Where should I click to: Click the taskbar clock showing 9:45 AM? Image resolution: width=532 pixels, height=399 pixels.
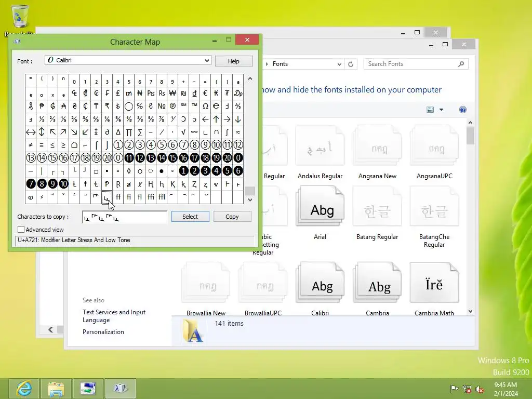point(506,389)
